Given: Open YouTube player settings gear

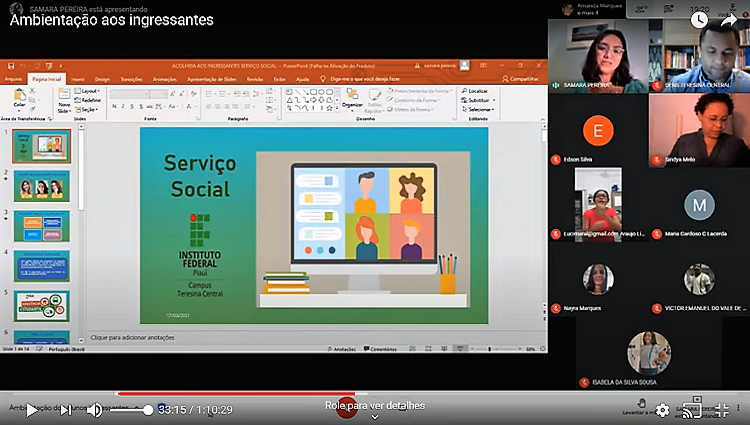Looking at the screenshot, I should [662, 410].
